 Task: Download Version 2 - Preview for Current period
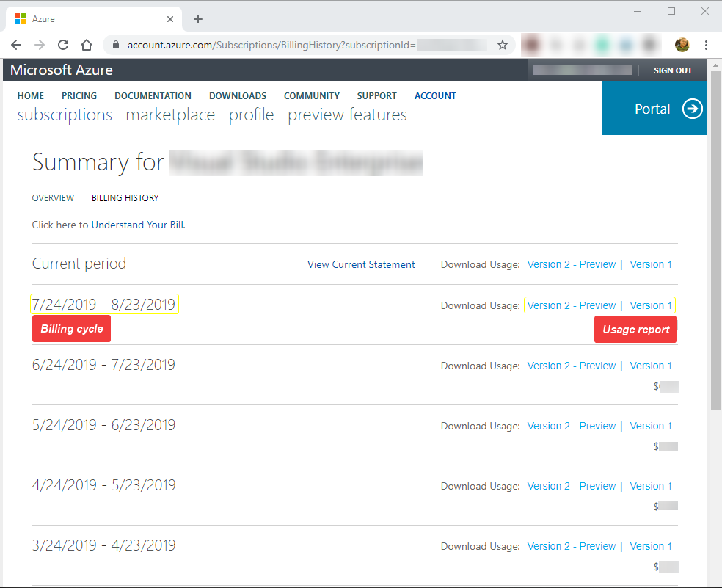[x=572, y=264]
